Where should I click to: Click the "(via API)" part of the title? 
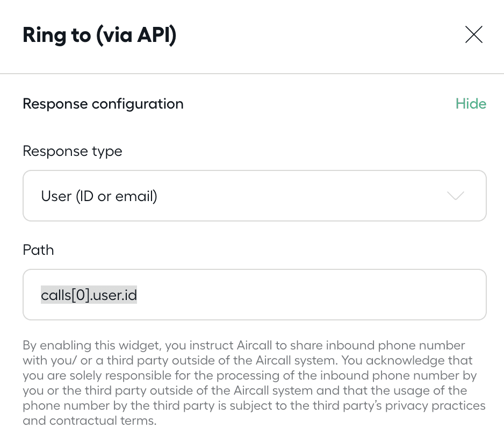(138, 35)
